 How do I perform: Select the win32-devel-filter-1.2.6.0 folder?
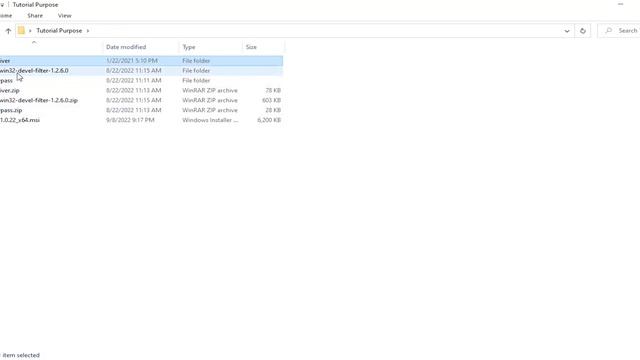point(34,71)
